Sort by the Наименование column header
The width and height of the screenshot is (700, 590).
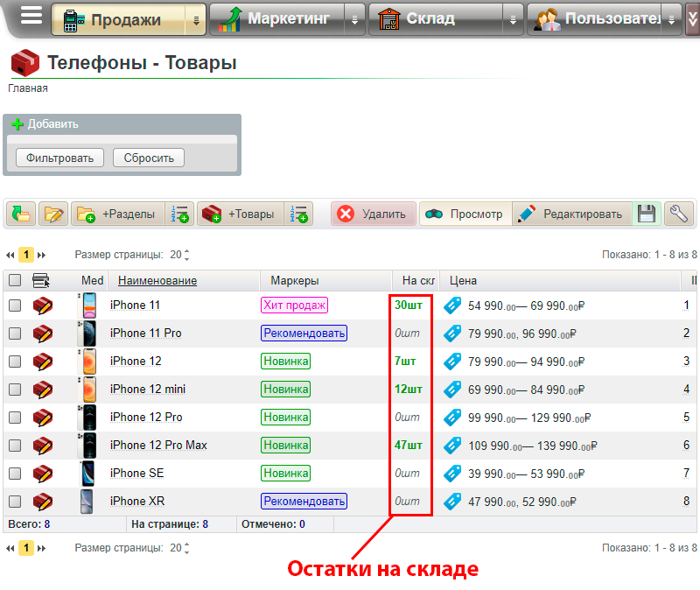pyautogui.click(x=157, y=280)
